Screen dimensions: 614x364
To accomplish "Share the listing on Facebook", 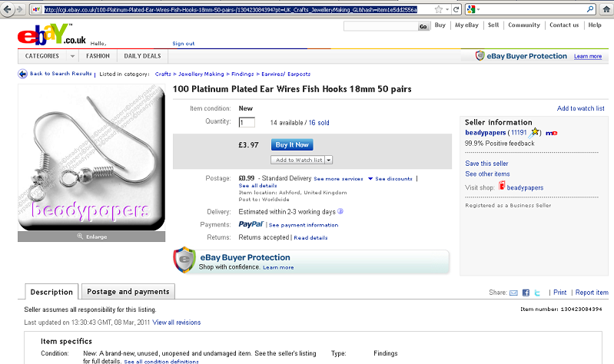I will (x=526, y=293).
